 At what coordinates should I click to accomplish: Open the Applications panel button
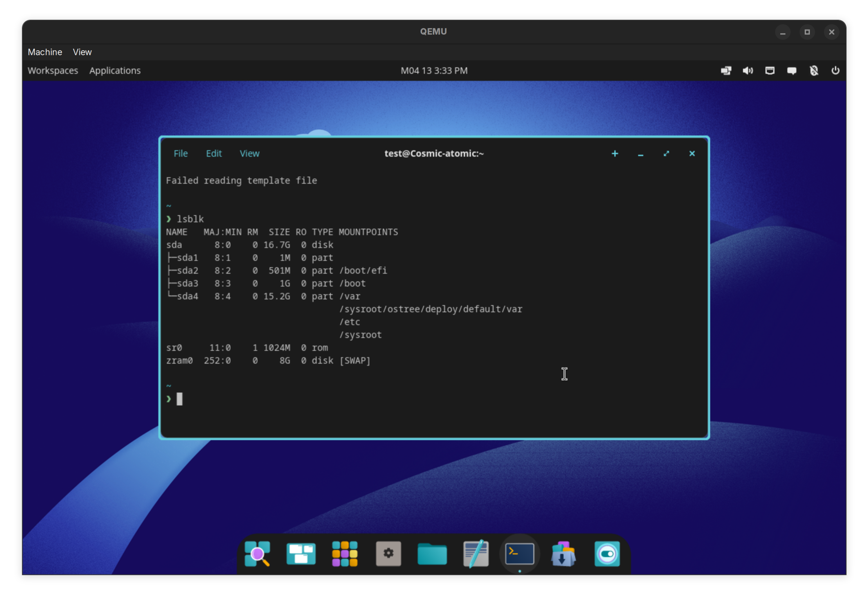114,71
